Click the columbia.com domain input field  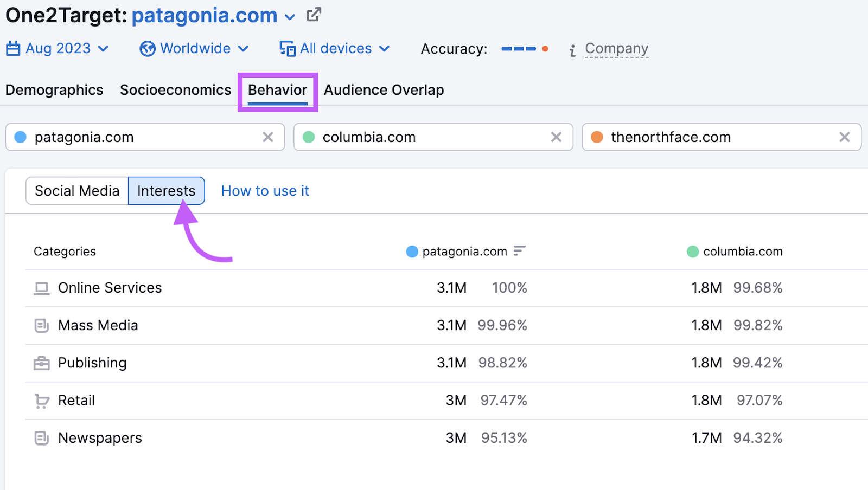click(433, 137)
